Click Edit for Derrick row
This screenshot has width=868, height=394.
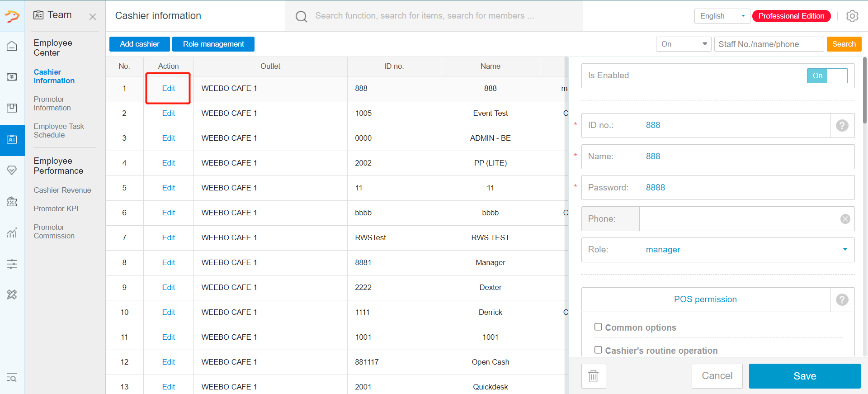169,312
